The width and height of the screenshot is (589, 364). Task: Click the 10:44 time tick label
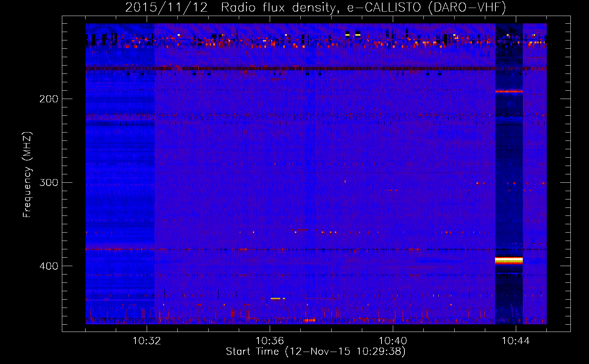click(516, 341)
